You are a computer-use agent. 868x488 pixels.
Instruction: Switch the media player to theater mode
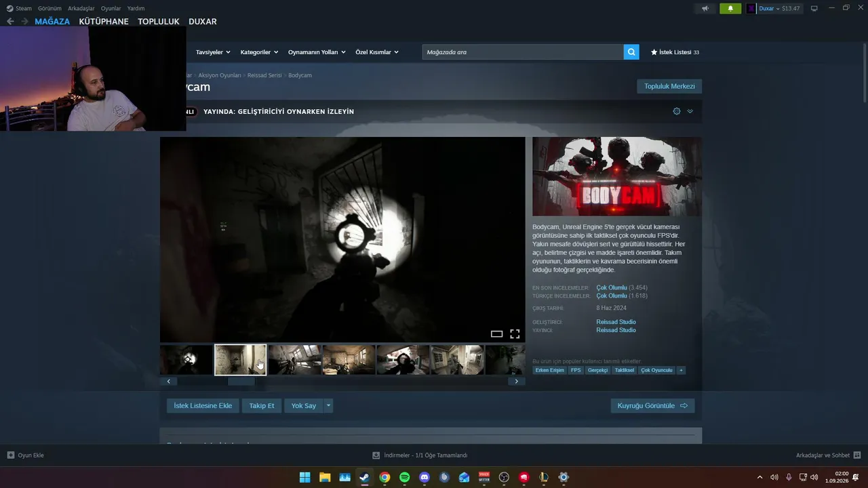point(496,333)
